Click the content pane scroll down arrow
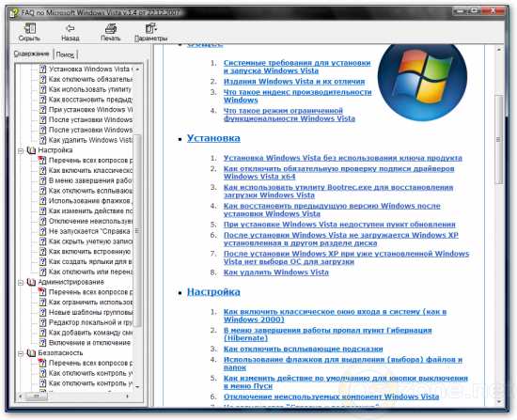The height and width of the screenshot is (420, 517). coord(499,401)
